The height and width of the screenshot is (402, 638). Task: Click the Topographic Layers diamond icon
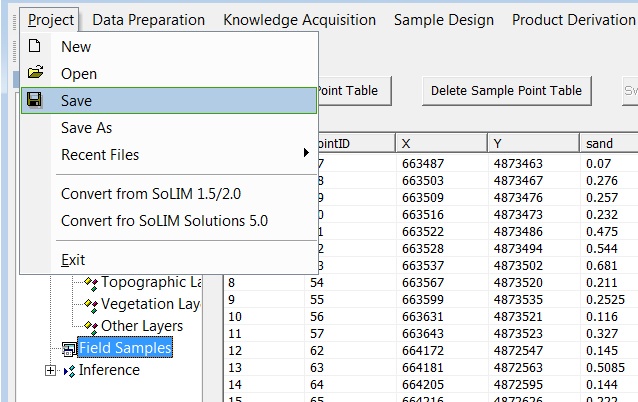(x=91, y=283)
